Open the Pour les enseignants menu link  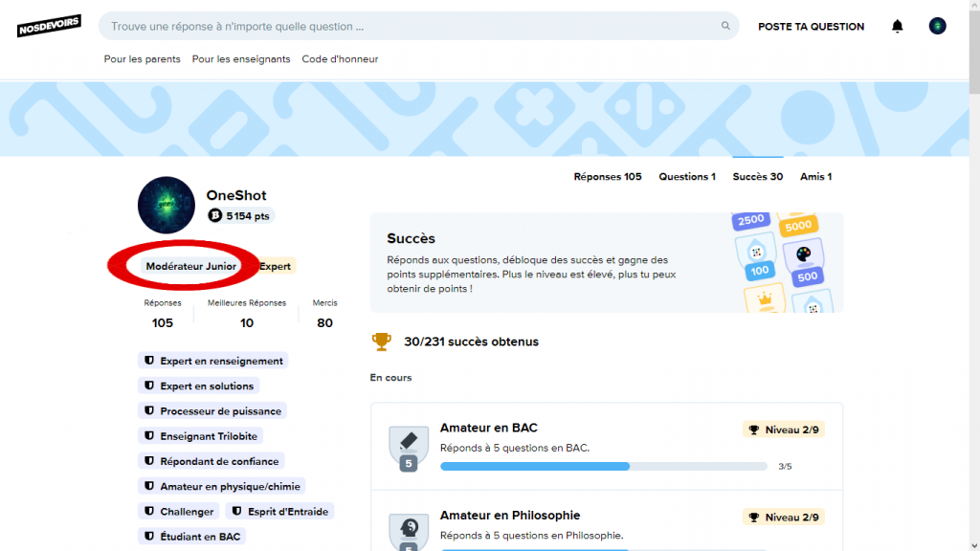click(241, 58)
